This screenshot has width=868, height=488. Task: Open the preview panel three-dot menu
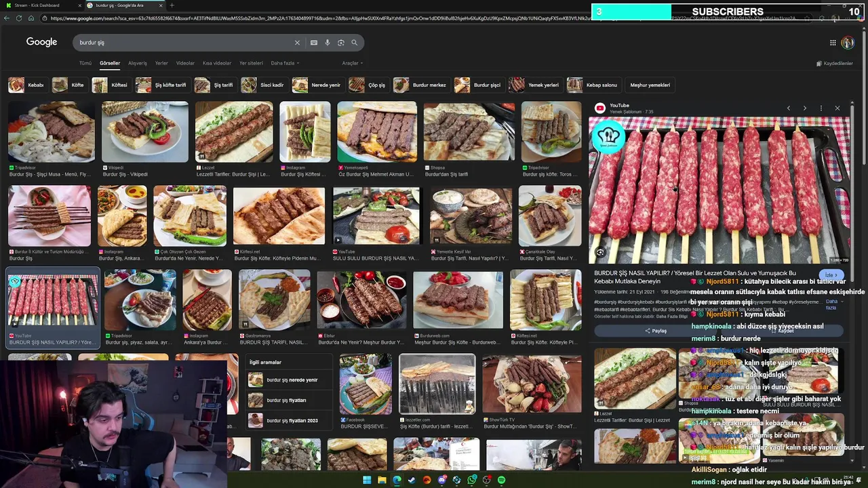(x=821, y=108)
